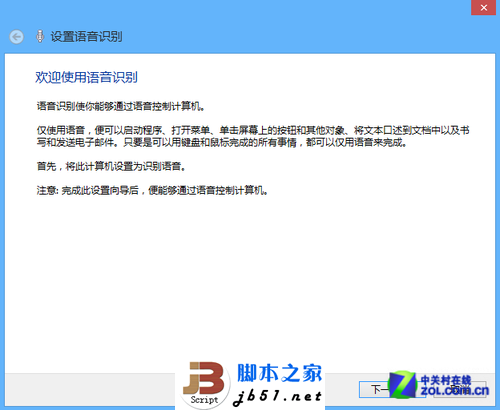Click the 设置语音识别 window title

click(x=86, y=37)
